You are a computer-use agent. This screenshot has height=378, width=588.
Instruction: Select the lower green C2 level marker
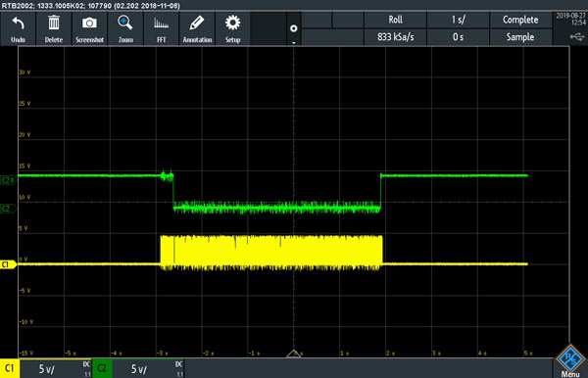(x=8, y=209)
